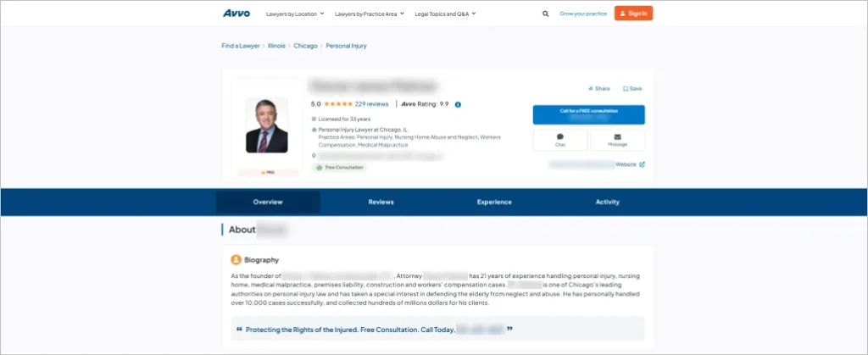Click the Chat bubble button

(560, 140)
